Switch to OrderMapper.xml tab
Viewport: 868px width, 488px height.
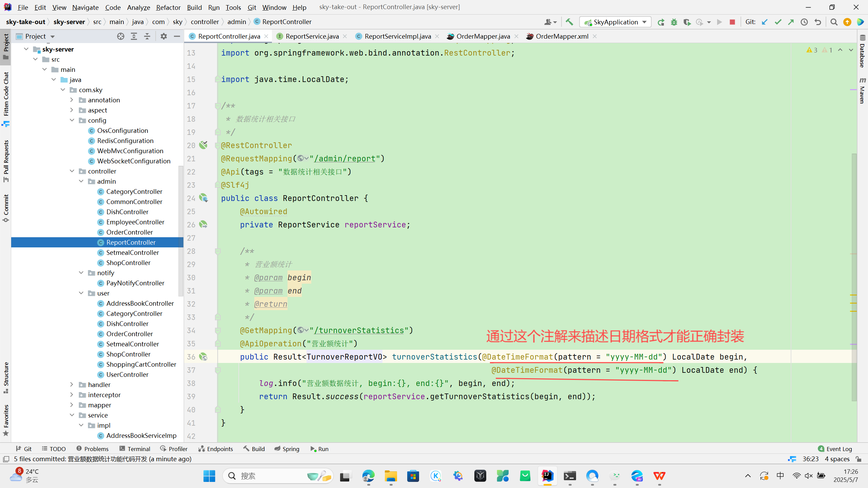click(x=561, y=36)
